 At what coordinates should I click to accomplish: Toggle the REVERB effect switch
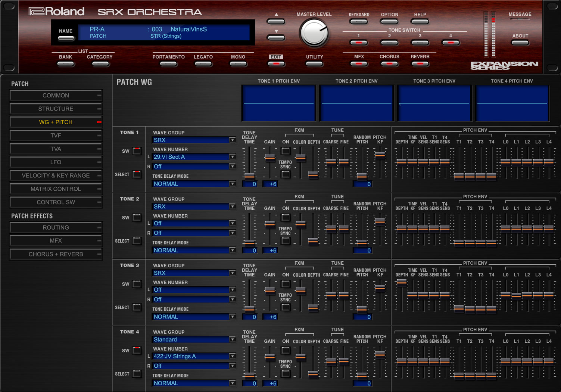420,64
